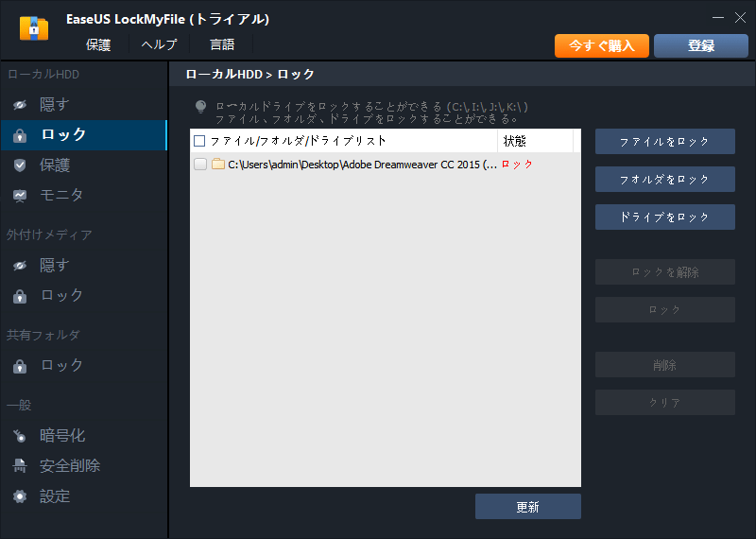Viewport: 756px width, 539px height.
Task: Click the 更新 button
Action: [528, 507]
